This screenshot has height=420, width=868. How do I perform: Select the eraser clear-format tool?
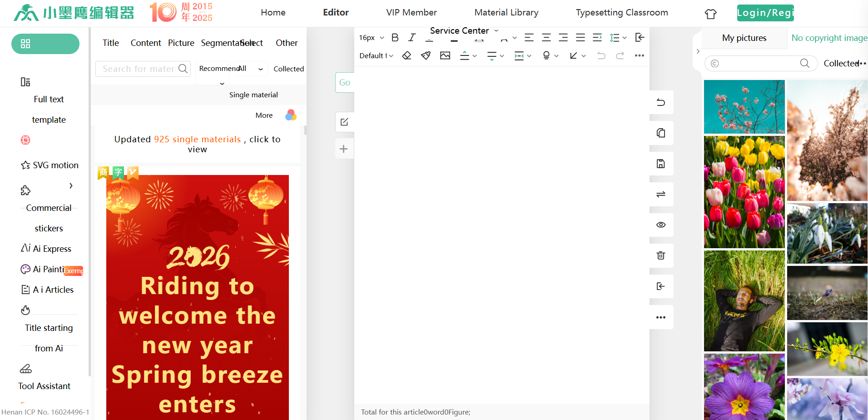tap(407, 55)
